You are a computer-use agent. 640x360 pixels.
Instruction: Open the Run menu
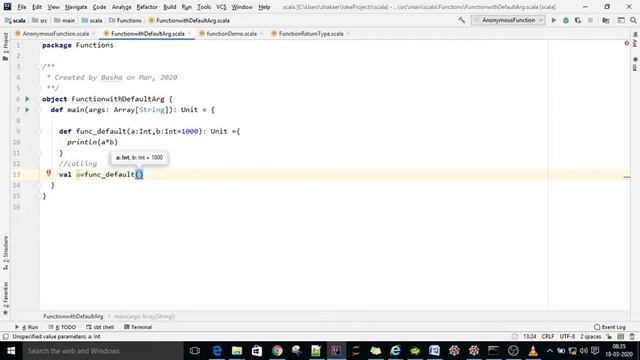pyautogui.click(x=187, y=7)
